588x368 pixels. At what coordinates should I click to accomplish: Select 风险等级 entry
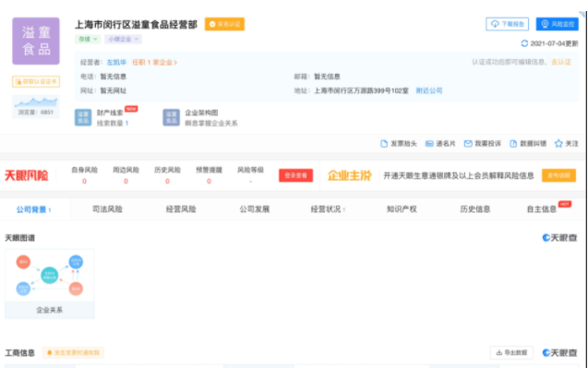coord(250,175)
